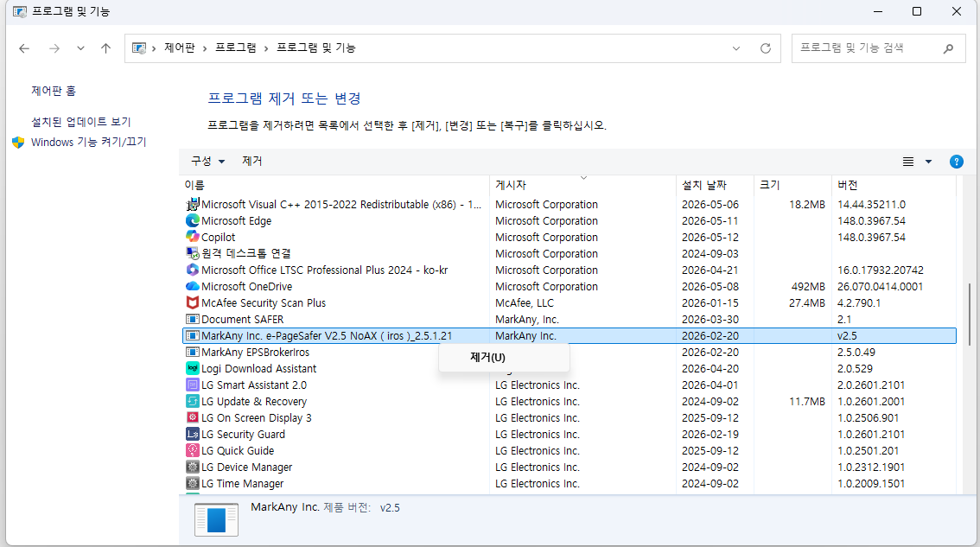The image size is (980, 547).
Task: Click the vertical scrollbar of program list
Action: pos(970,313)
